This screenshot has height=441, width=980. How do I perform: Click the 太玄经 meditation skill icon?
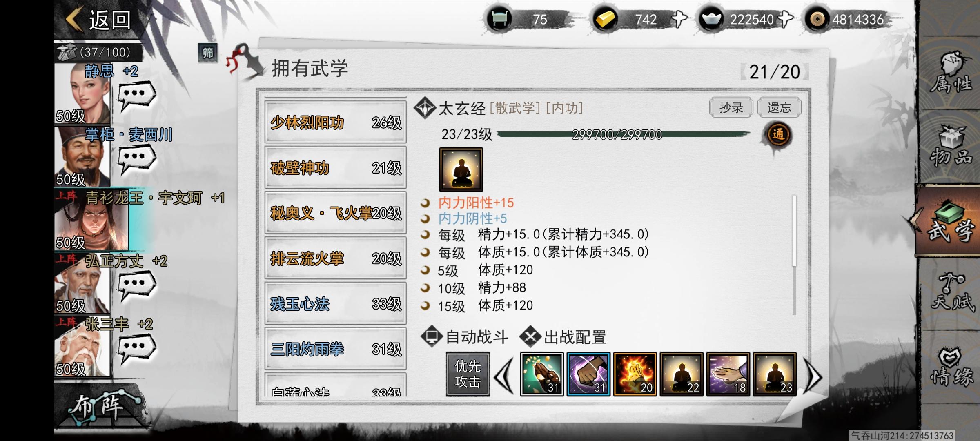461,169
